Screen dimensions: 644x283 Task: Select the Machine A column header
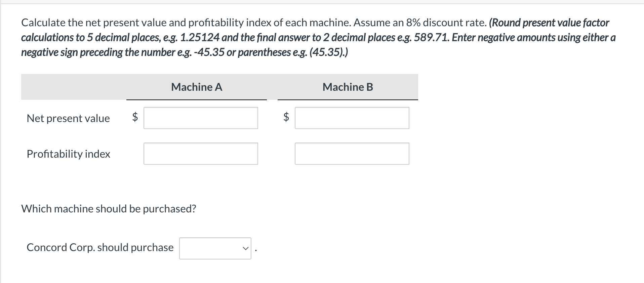(x=197, y=87)
